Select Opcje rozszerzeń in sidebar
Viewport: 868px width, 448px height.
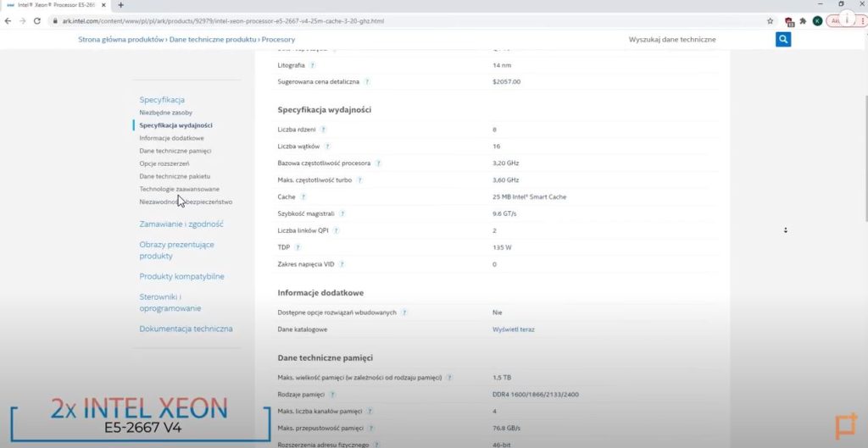tap(164, 163)
